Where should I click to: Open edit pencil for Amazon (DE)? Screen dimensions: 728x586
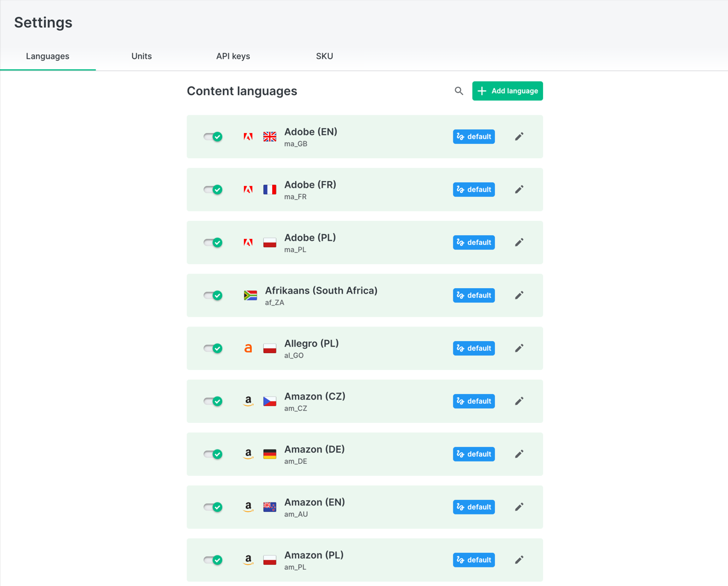coord(519,454)
